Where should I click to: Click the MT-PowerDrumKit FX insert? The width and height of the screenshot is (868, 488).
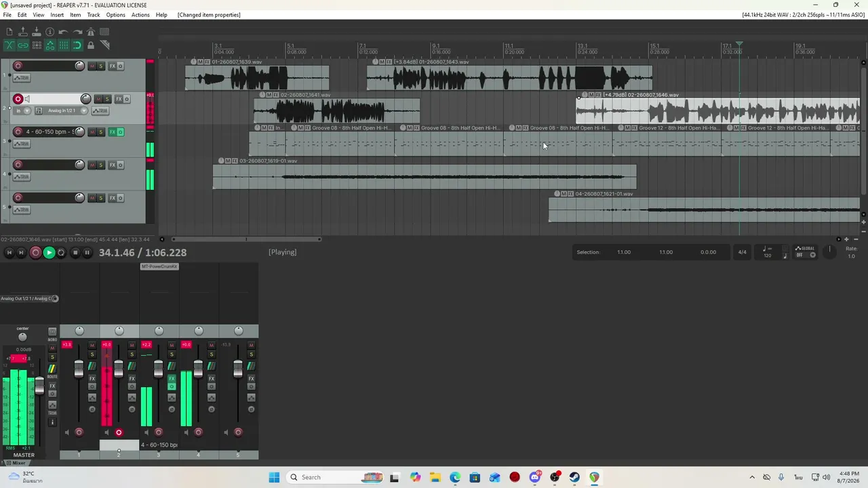[159, 266]
